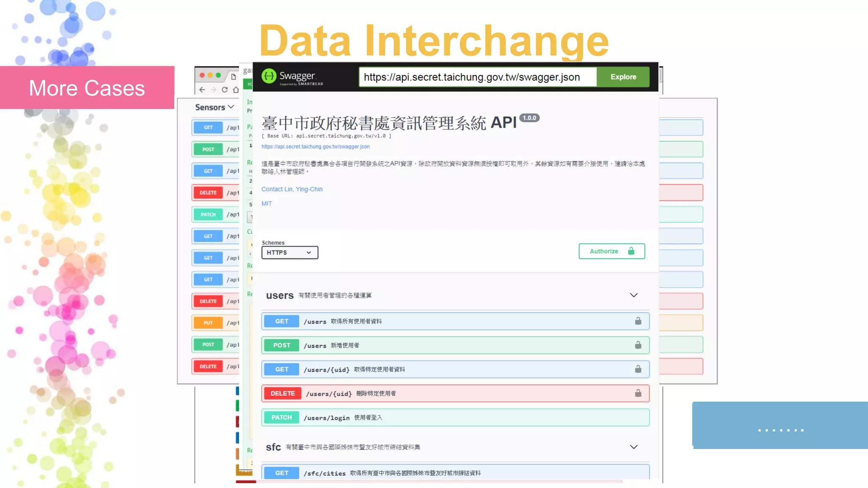868x488 pixels.
Task: Open the Sensors dropdown in back window
Action: pyautogui.click(x=214, y=107)
